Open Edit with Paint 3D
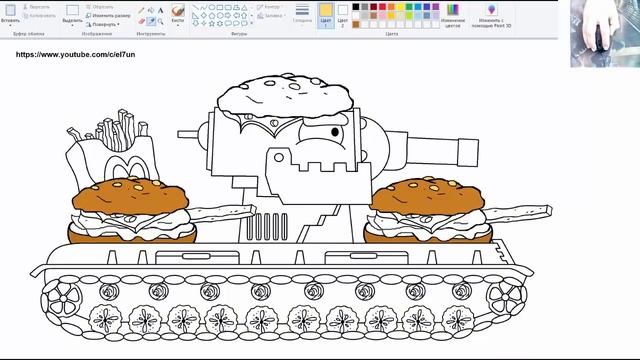640x360 pixels. pos(491,16)
